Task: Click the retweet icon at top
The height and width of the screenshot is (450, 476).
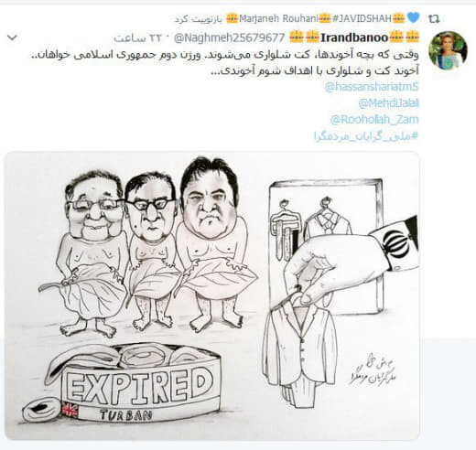Action: 434,19
